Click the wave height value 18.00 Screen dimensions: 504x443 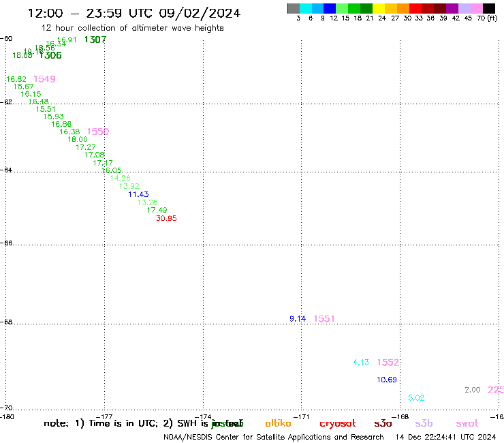78,140
